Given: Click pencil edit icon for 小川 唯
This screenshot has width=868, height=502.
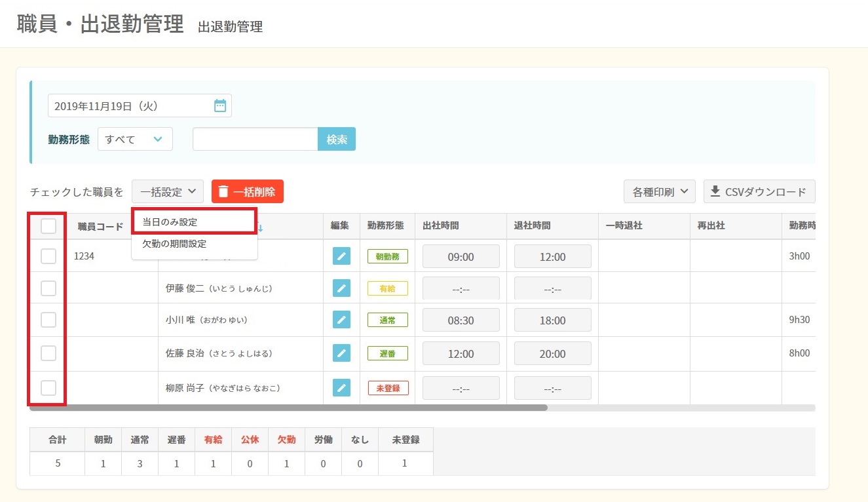Looking at the screenshot, I should [x=341, y=320].
